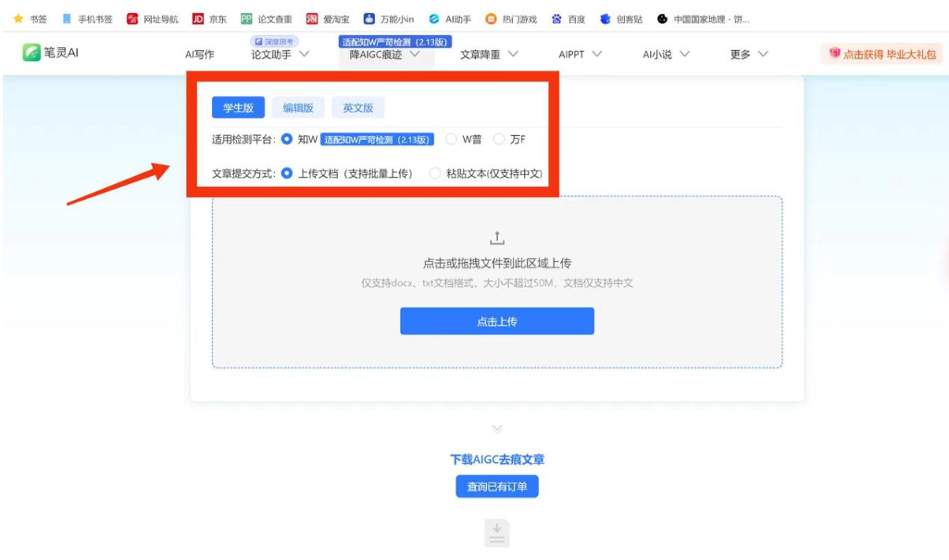Choose 上传文档 submission method
949x560 pixels.
click(x=287, y=174)
